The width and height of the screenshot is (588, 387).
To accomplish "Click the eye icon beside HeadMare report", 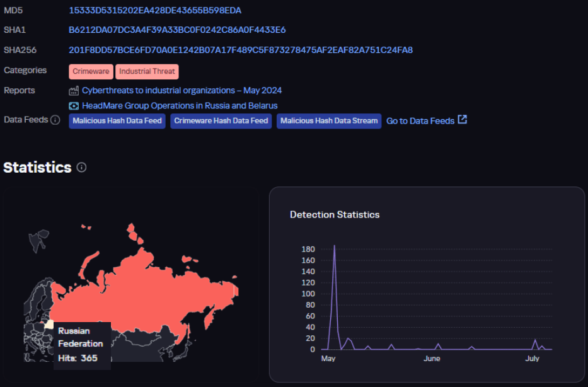I will 74,106.
